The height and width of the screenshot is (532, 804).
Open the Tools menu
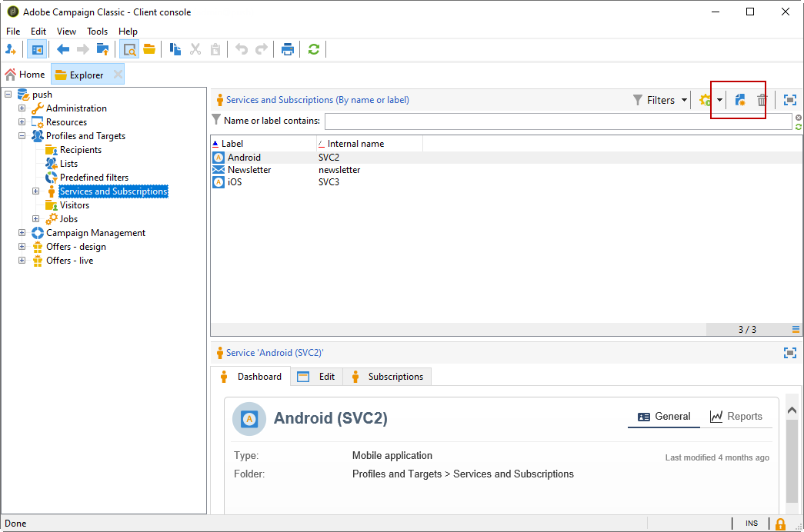coord(97,32)
